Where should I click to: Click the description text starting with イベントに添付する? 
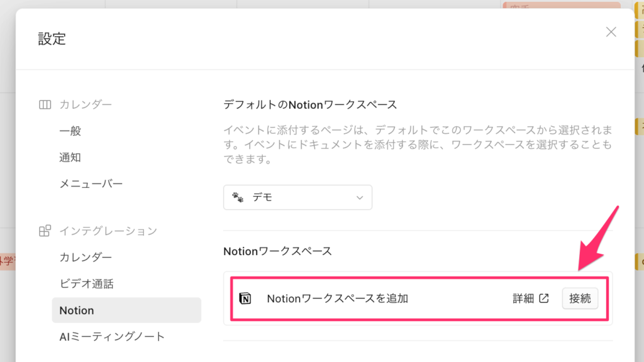click(x=418, y=145)
